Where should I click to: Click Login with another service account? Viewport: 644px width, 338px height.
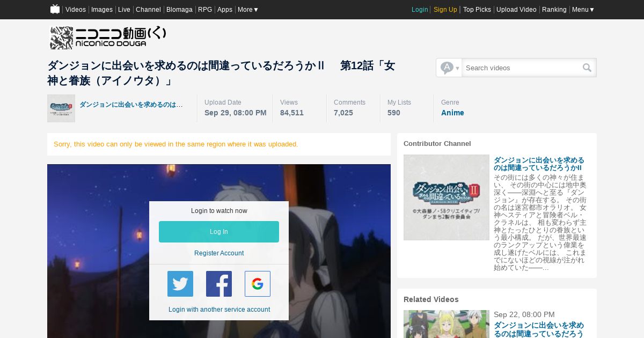(x=219, y=310)
